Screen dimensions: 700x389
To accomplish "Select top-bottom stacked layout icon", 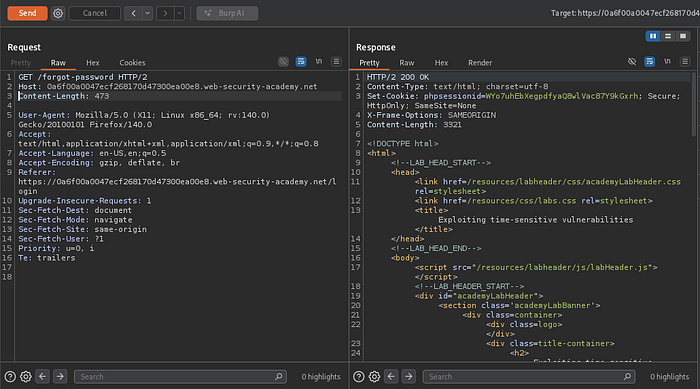I will click(668, 36).
